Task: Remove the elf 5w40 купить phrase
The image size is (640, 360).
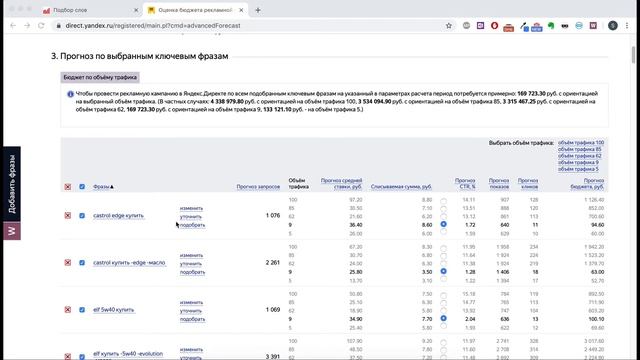Action: coord(68,310)
